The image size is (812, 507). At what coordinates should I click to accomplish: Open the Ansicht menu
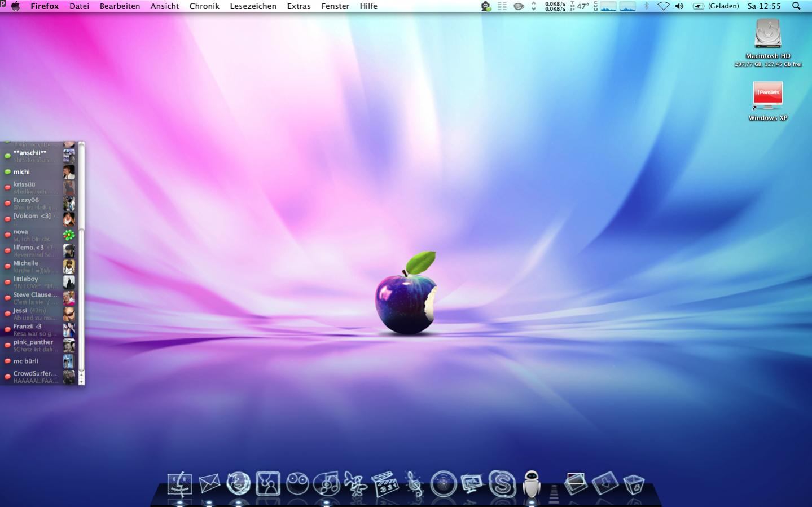pos(165,6)
